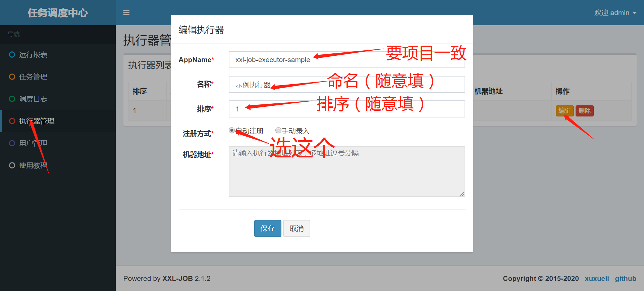Click the 编辑执行器 dialog title
The width and height of the screenshot is (644, 291).
(201, 30)
